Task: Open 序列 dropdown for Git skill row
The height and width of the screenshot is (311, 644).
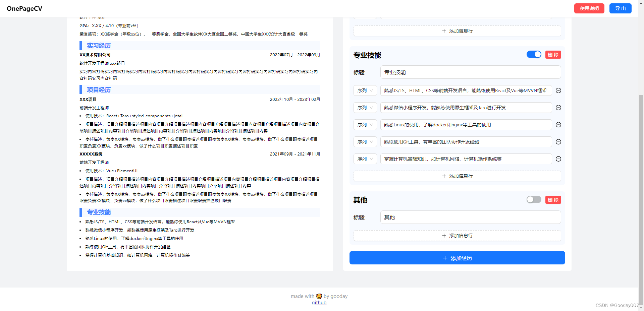Action: pos(365,142)
